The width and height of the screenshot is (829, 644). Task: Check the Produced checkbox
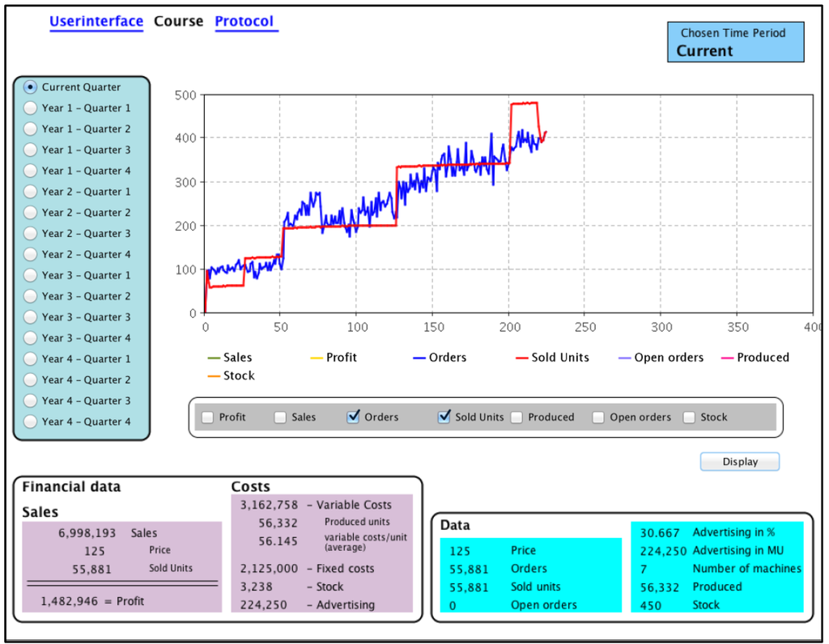pos(517,417)
